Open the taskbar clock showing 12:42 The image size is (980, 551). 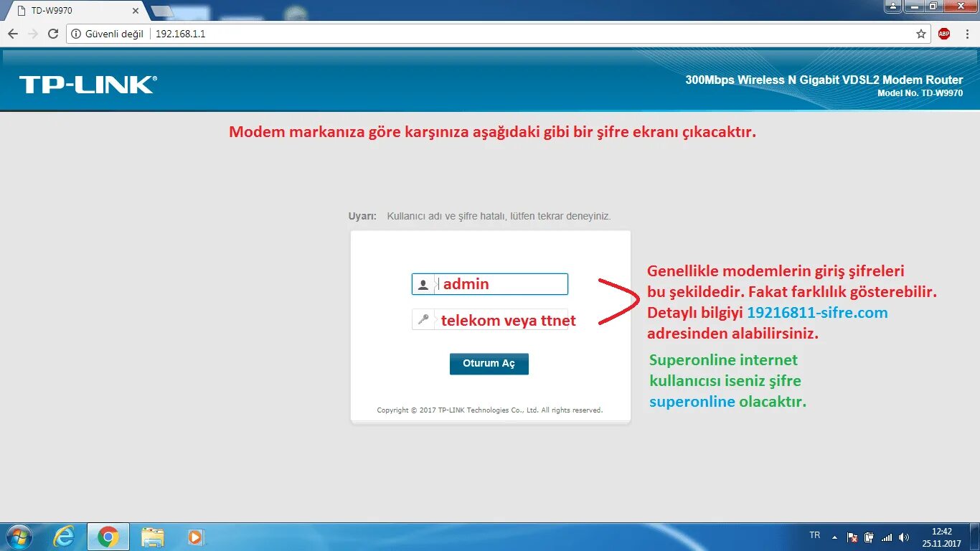941,537
